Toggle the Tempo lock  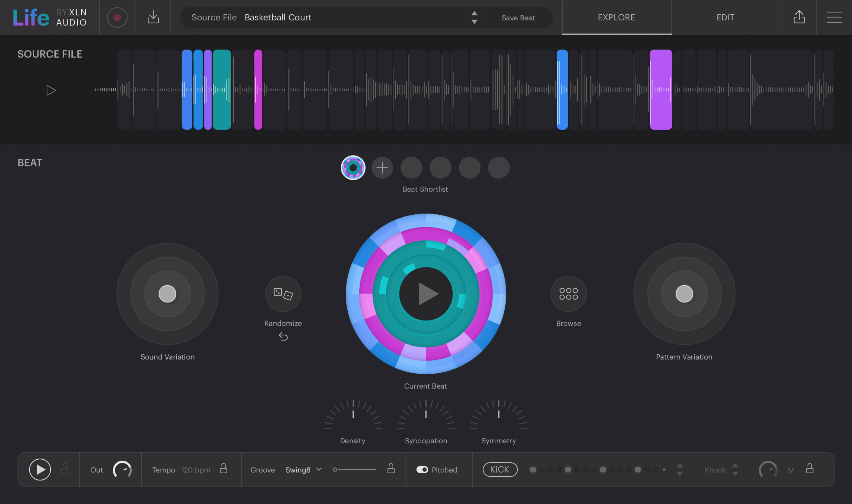[x=223, y=468]
